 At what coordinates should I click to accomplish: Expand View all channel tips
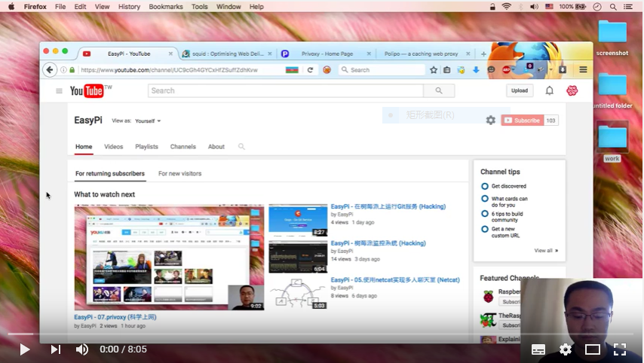coord(546,251)
